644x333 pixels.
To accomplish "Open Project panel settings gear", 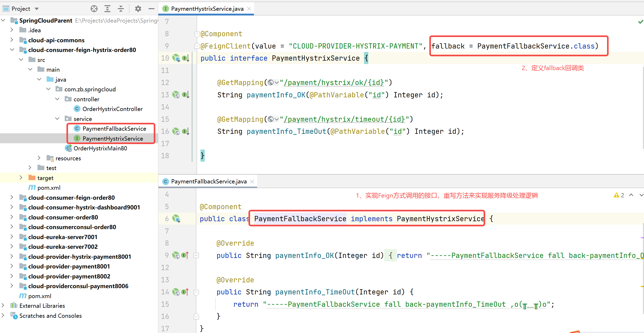I will (138, 9).
